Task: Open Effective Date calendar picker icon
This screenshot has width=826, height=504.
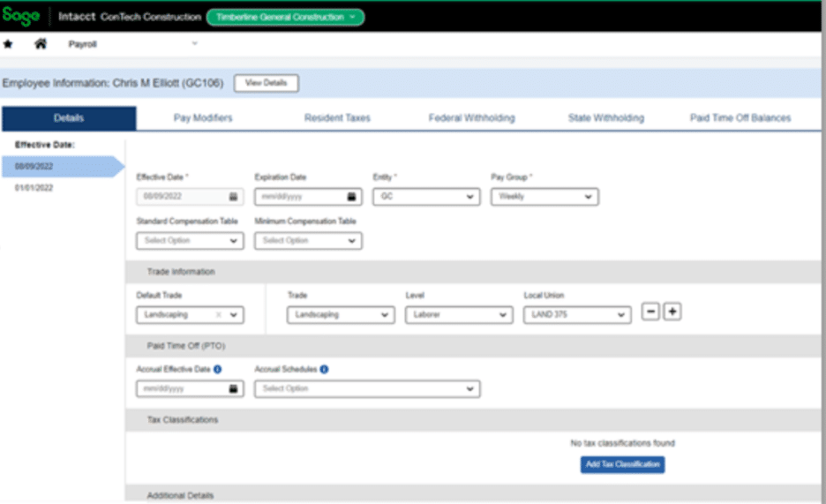Action: tap(233, 197)
